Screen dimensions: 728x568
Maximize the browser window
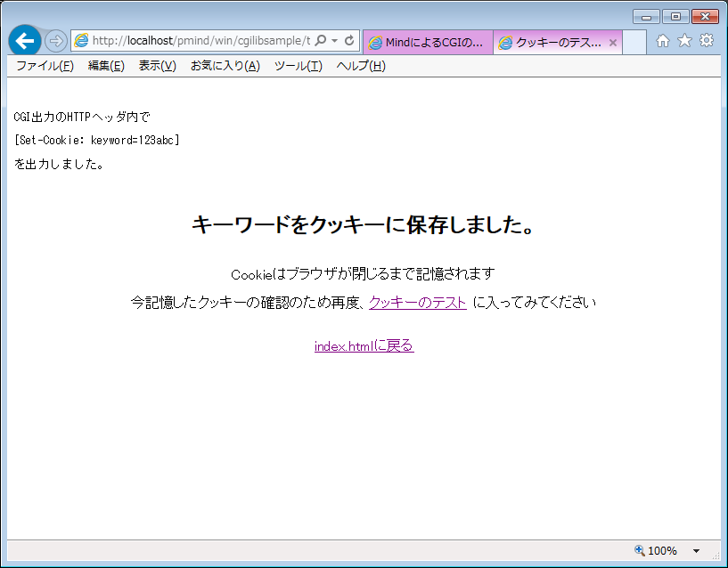click(676, 17)
